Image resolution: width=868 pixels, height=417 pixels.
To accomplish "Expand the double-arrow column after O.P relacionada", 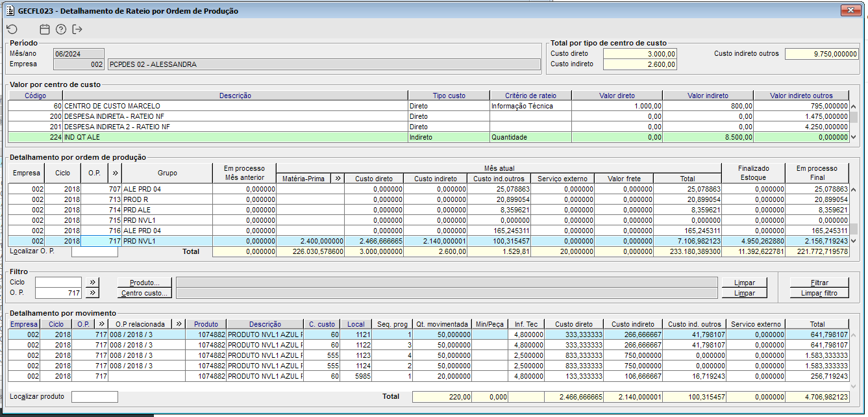I will click(180, 324).
